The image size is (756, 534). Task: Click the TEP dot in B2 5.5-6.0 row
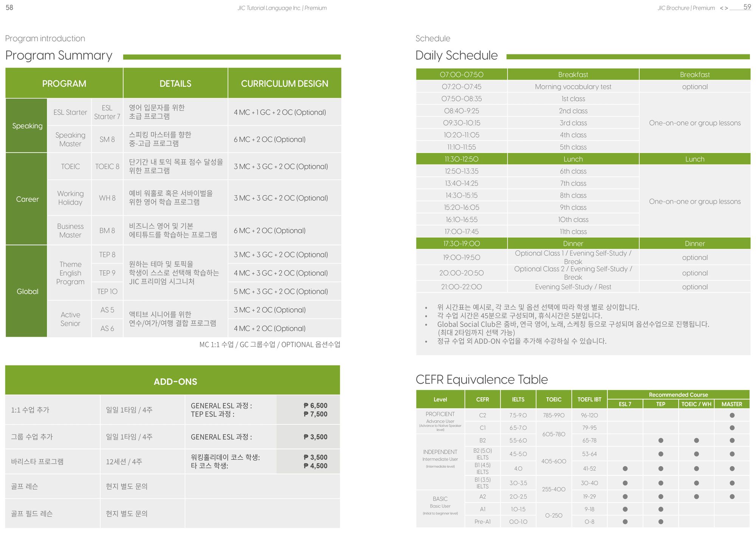(x=661, y=440)
